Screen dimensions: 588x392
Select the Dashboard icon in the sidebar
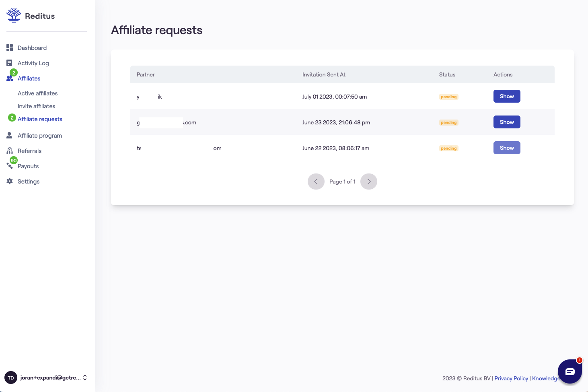(10, 47)
